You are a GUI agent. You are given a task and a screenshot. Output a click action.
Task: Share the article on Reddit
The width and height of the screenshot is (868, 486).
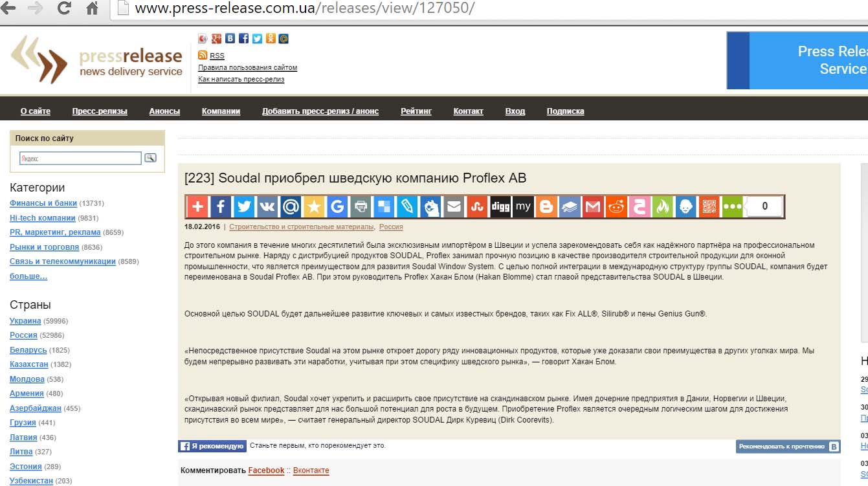point(616,206)
